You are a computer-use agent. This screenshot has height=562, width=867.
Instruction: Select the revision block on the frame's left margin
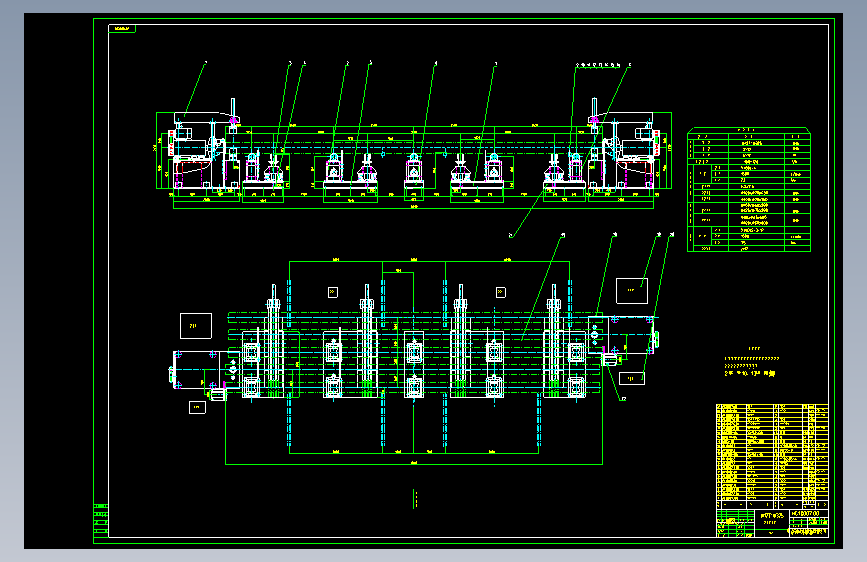point(101,520)
